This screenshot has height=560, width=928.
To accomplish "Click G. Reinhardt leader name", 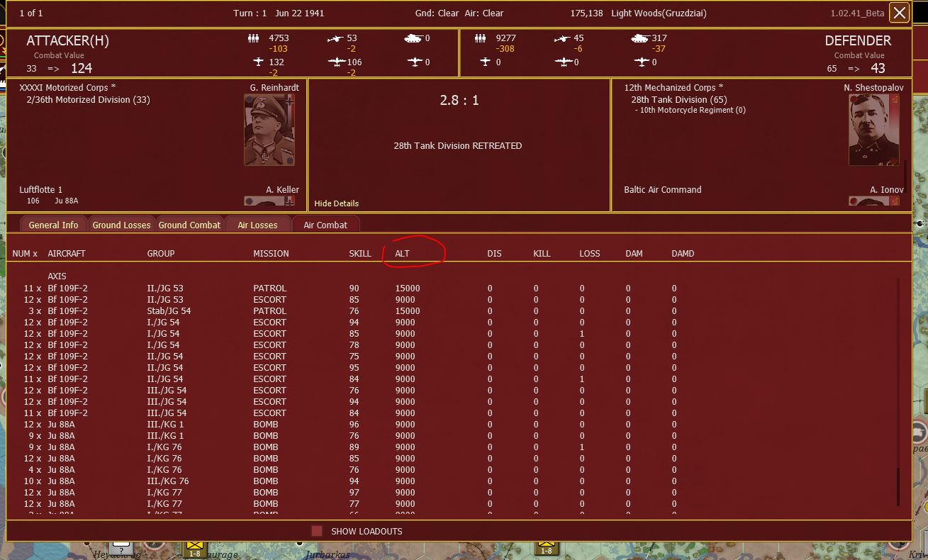I will (274, 87).
